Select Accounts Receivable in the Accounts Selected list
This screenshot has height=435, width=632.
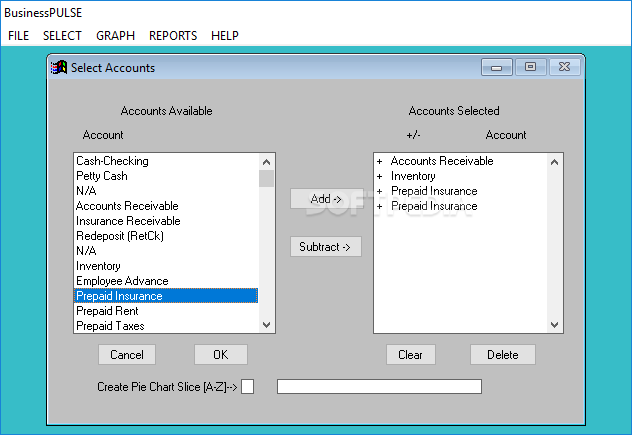click(460, 161)
